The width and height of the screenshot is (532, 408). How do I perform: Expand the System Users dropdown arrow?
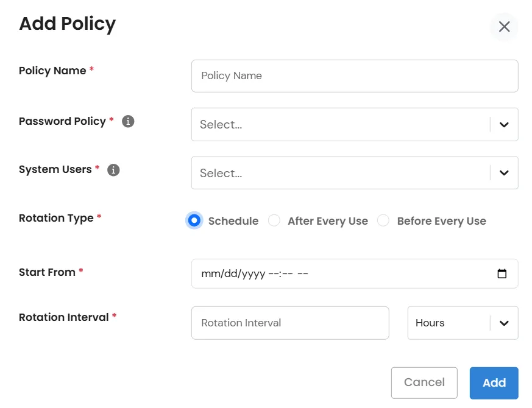(504, 172)
